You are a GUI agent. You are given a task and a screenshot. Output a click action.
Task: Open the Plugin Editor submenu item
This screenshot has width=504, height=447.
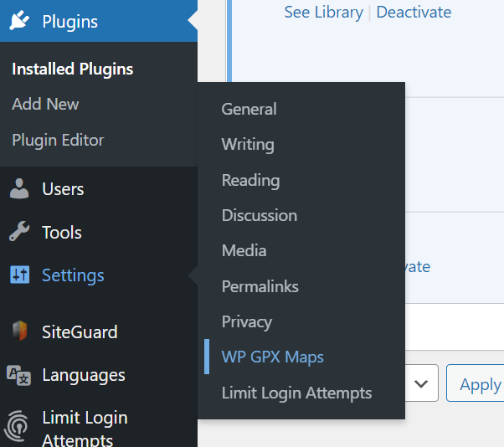(58, 140)
